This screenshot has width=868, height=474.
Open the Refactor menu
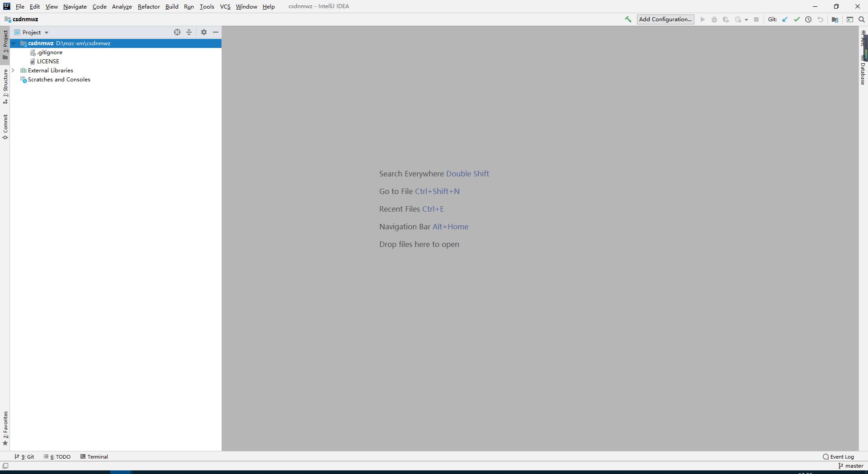click(x=149, y=6)
